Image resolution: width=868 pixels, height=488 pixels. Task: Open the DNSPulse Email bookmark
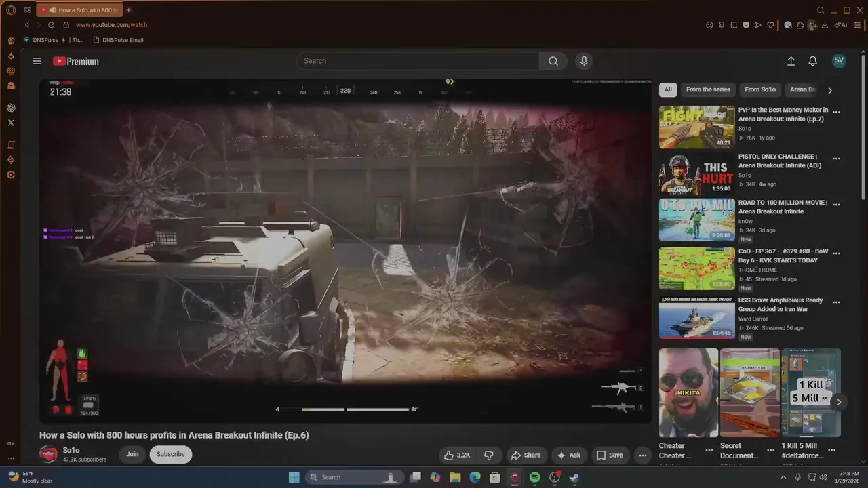tap(118, 40)
